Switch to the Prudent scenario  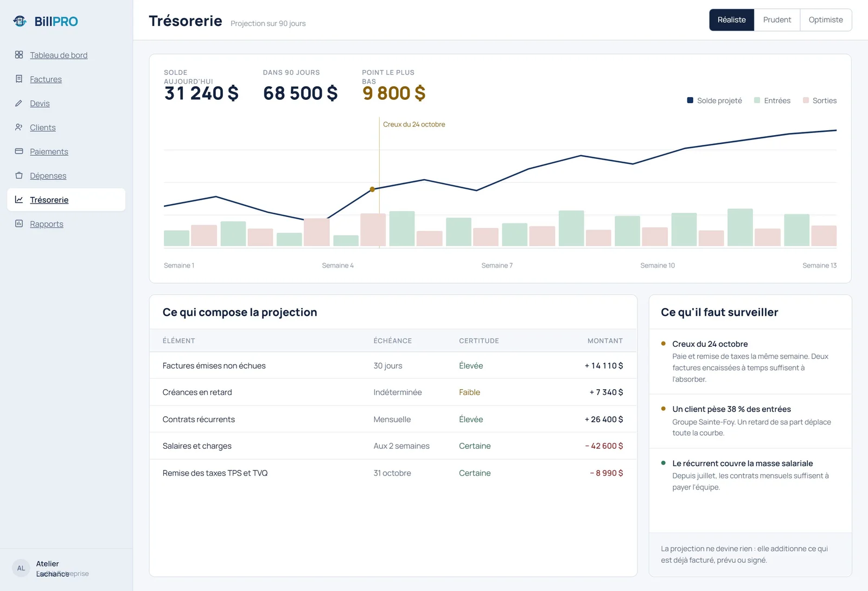click(777, 20)
